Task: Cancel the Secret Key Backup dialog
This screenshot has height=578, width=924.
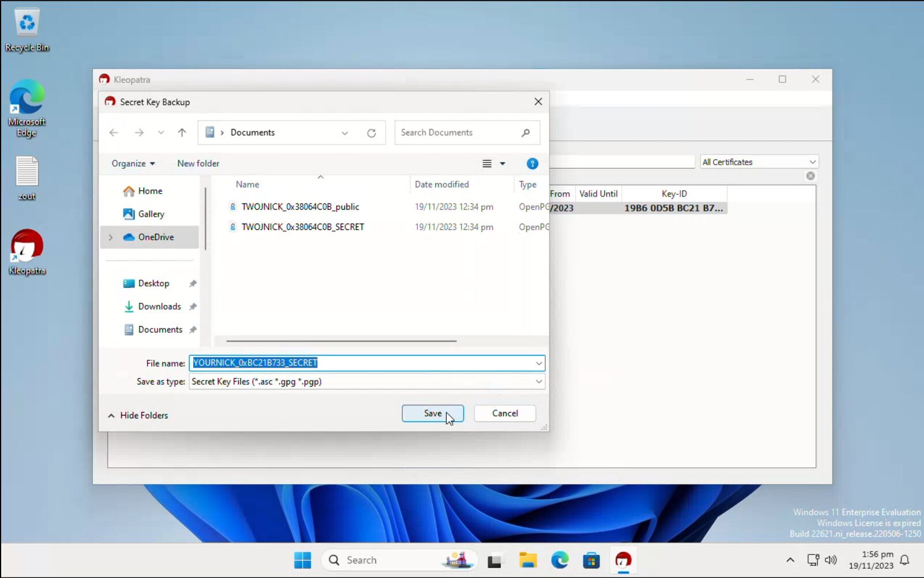Action: (504, 413)
